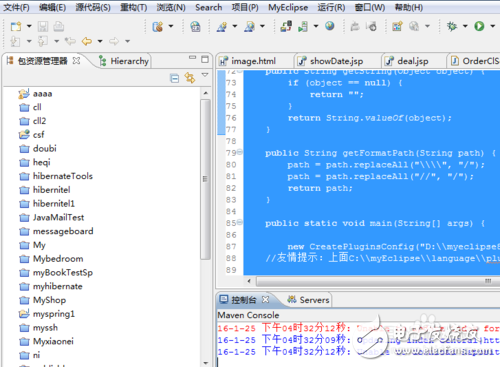Click the grayed globe search toolbar icon
This screenshot has height=367, width=500.
(x=414, y=26)
